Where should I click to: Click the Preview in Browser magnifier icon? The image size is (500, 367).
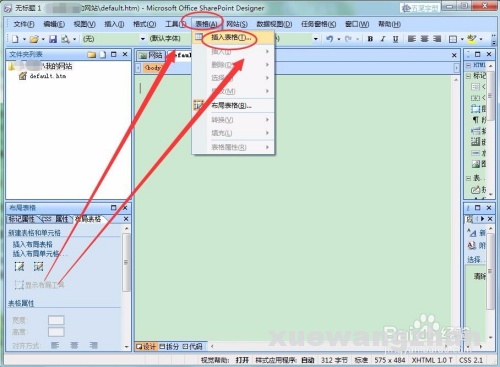tap(65, 39)
